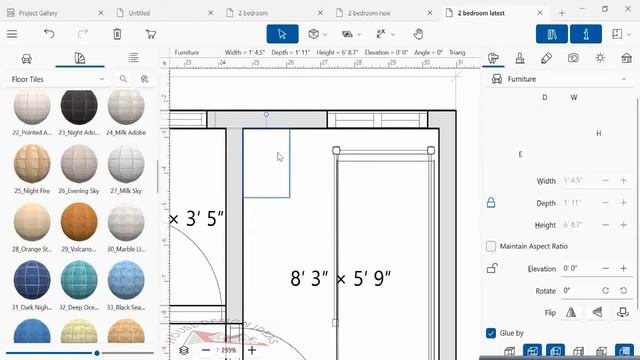Click the thumbnail size slider handle

coord(97,353)
